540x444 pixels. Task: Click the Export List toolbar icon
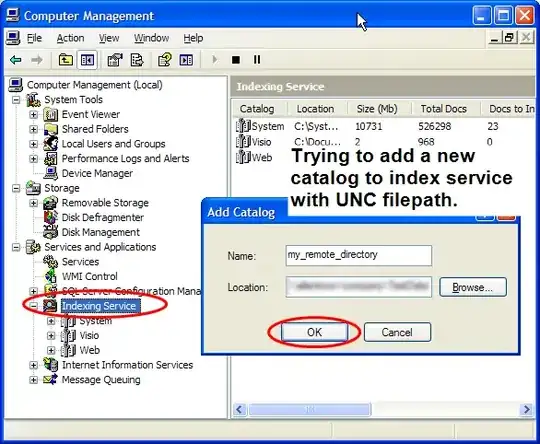coord(137,60)
